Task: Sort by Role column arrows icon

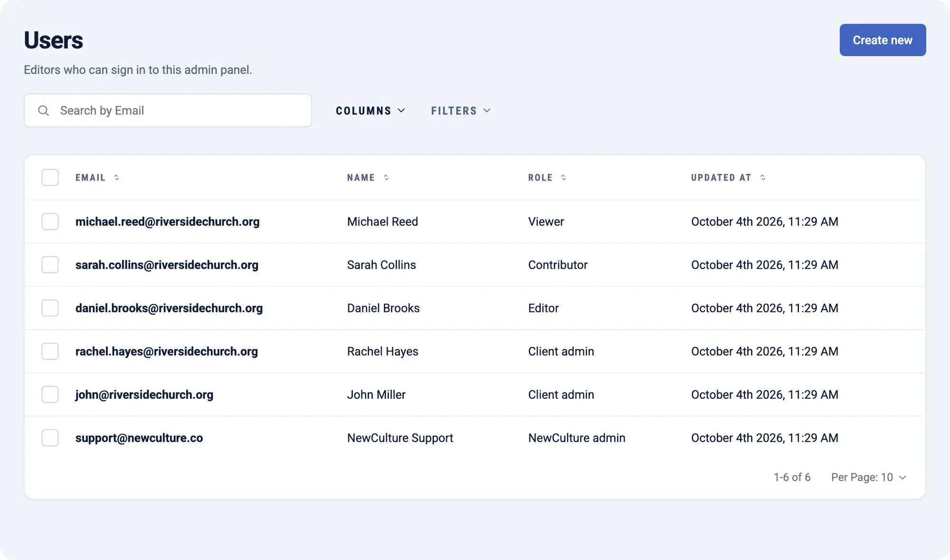Action: click(x=563, y=178)
